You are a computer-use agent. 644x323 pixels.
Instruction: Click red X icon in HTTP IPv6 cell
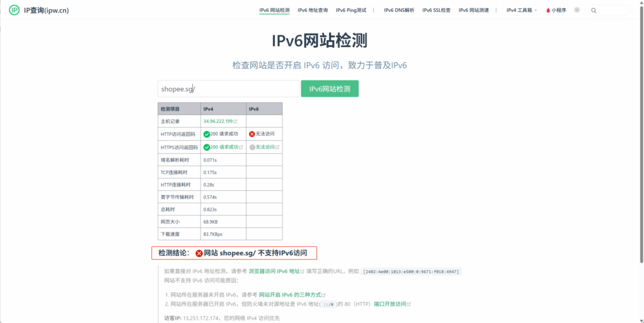[252, 134]
